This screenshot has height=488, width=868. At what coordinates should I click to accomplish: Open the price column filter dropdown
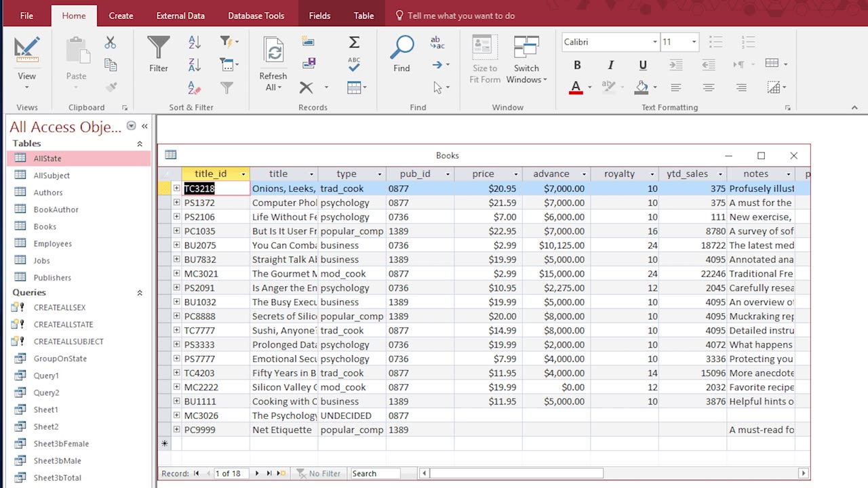pyautogui.click(x=515, y=174)
